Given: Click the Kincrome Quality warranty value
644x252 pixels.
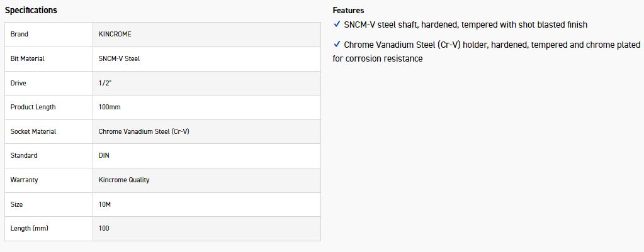Looking at the screenshot, I should point(124,180).
